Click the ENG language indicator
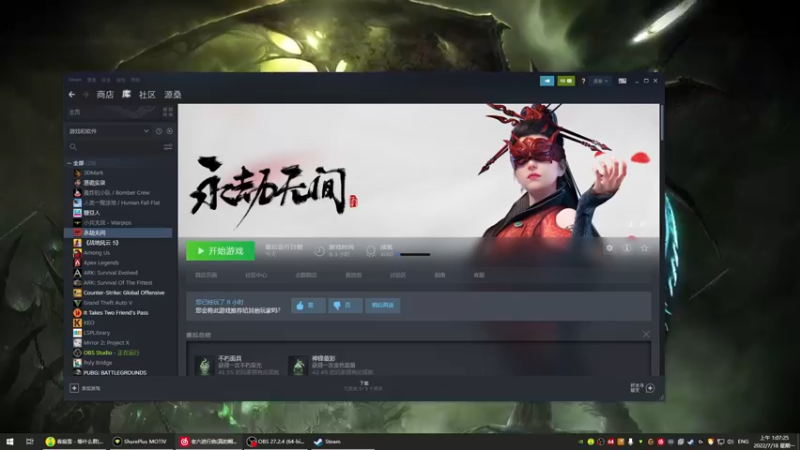This screenshot has height=450, width=800. pyautogui.click(x=743, y=442)
